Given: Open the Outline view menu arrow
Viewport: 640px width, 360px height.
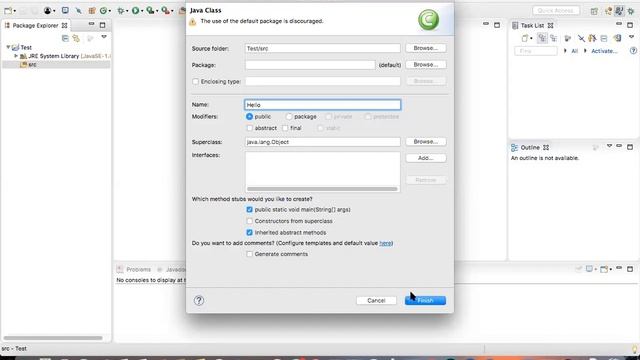Looking at the screenshot, I should 609,146.
